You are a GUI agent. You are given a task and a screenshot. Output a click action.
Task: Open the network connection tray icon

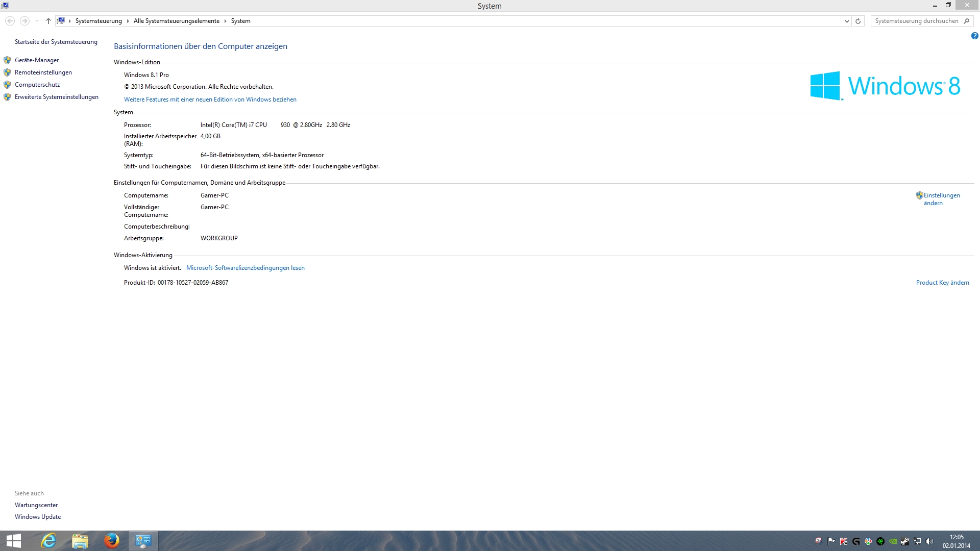click(x=917, y=541)
